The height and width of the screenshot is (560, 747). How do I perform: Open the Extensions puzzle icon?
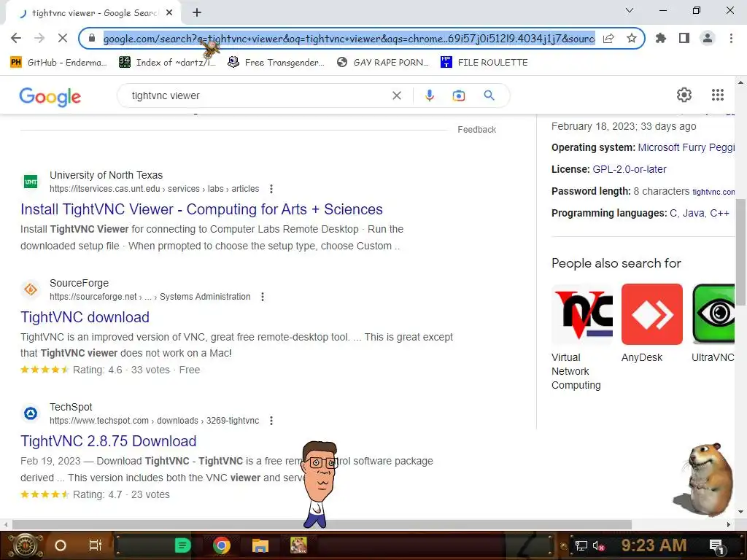coord(661,38)
